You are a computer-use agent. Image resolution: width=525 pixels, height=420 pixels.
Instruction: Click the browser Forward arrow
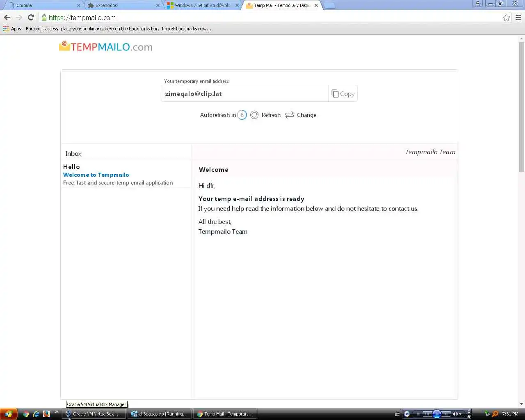pos(19,17)
